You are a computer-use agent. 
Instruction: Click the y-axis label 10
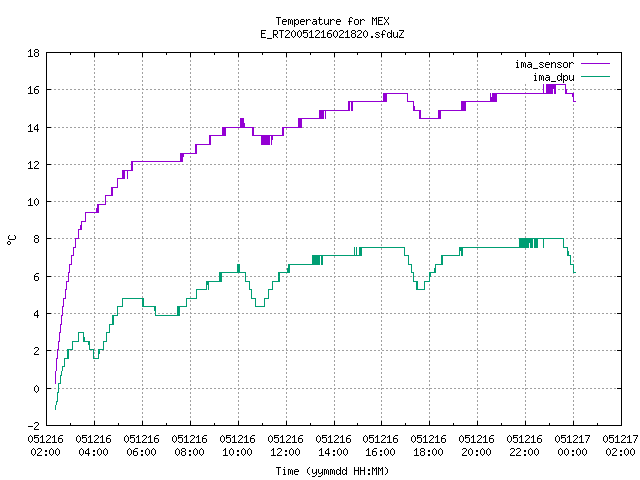click(33, 202)
